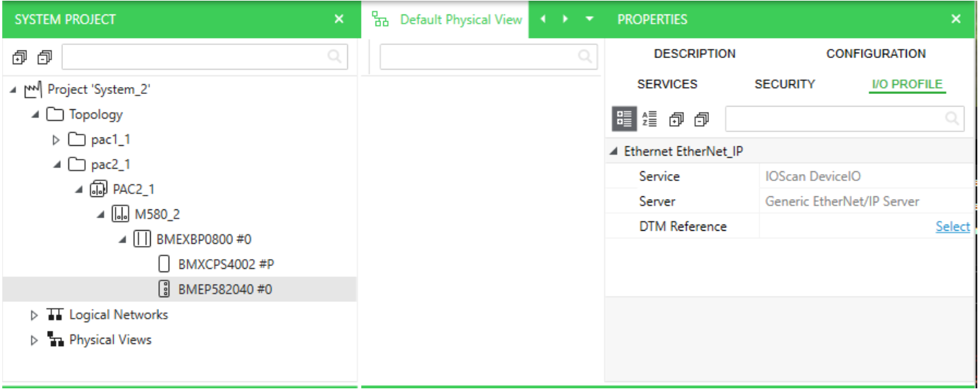Close the System Project panel
This screenshot has height=389, width=980.
click(x=339, y=19)
